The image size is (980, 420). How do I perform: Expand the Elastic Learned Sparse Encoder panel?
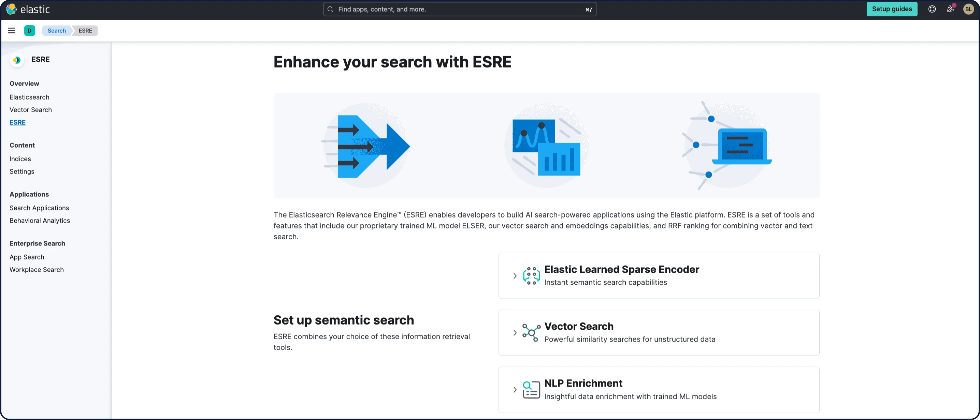(x=515, y=276)
